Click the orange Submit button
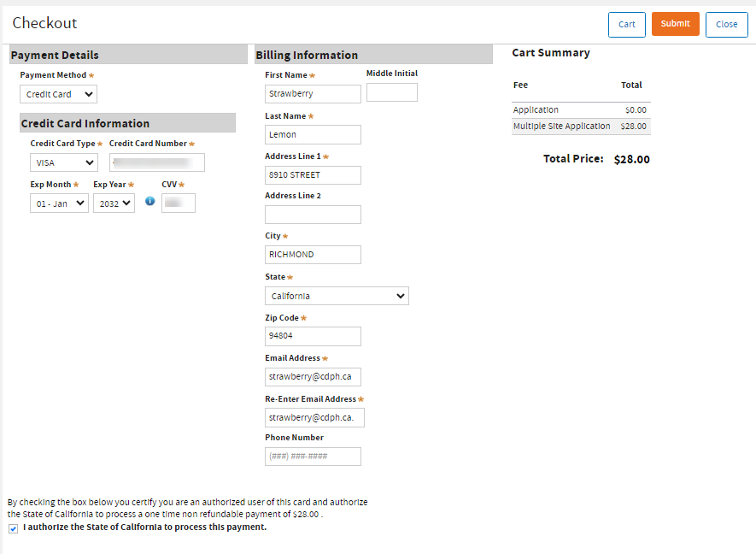Viewport: 756px width, 554px height. (676, 24)
